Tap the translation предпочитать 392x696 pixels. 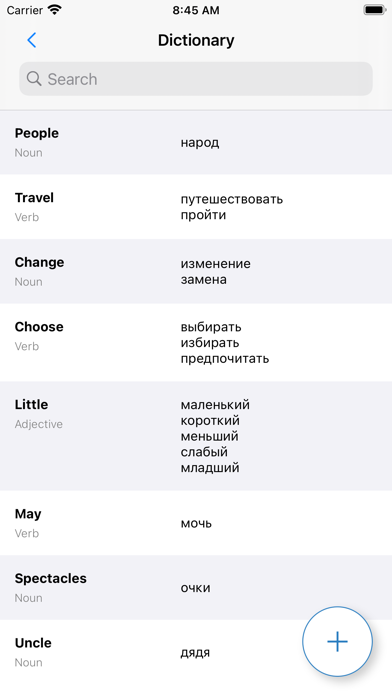(x=225, y=358)
